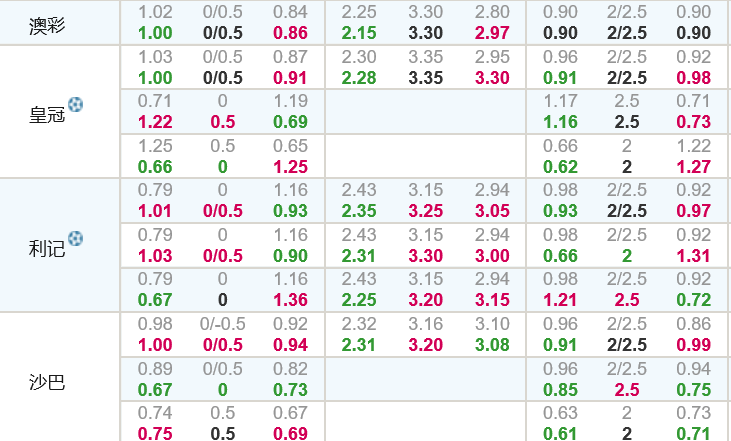Open the 沙巴 bookmaker name
731x441 pixels.
[x=47, y=382]
